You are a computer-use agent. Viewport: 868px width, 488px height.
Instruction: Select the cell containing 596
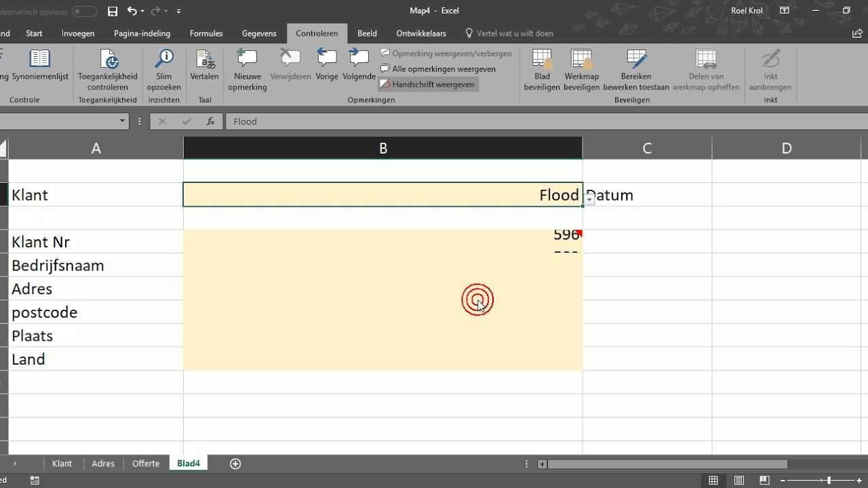tap(383, 241)
